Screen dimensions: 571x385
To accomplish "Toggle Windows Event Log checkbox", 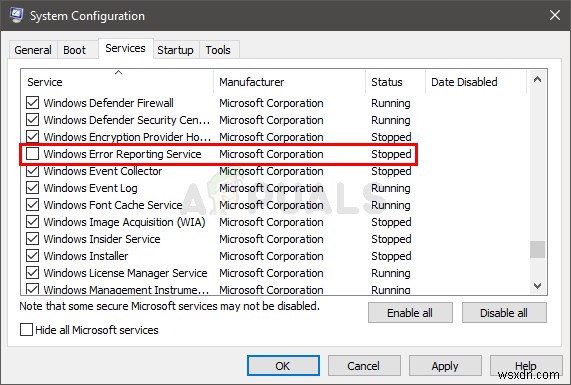I will click(32, 188).
